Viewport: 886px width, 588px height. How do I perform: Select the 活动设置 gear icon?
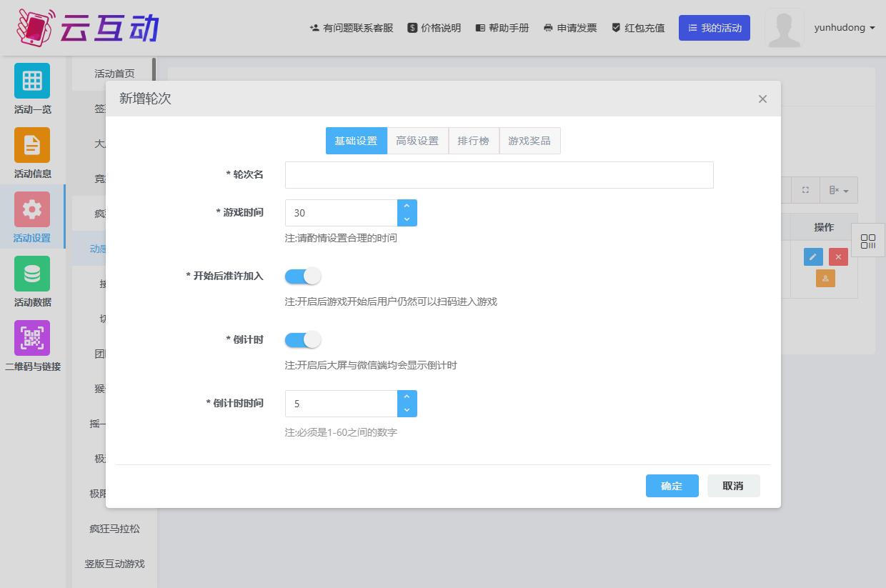[x=32, y=209]
